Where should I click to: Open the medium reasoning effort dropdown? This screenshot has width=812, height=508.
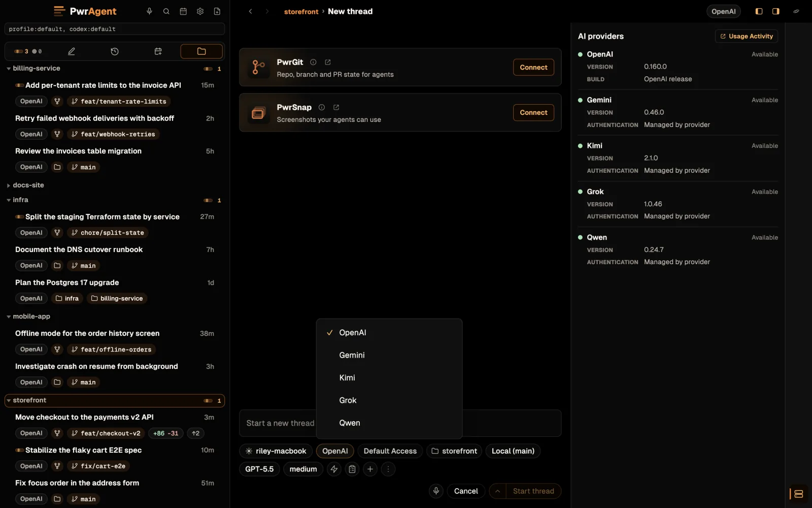tap(303, 469)
